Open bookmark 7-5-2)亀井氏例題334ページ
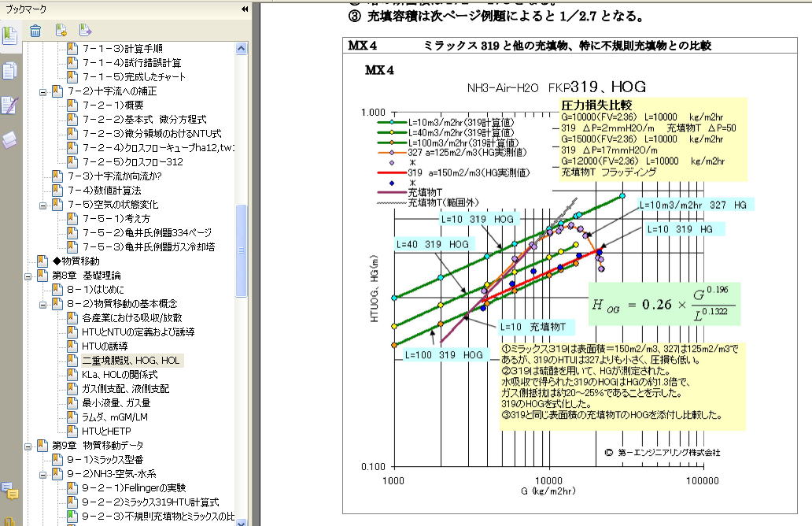Viewport: 812px width, 526px height. (147, 232)
